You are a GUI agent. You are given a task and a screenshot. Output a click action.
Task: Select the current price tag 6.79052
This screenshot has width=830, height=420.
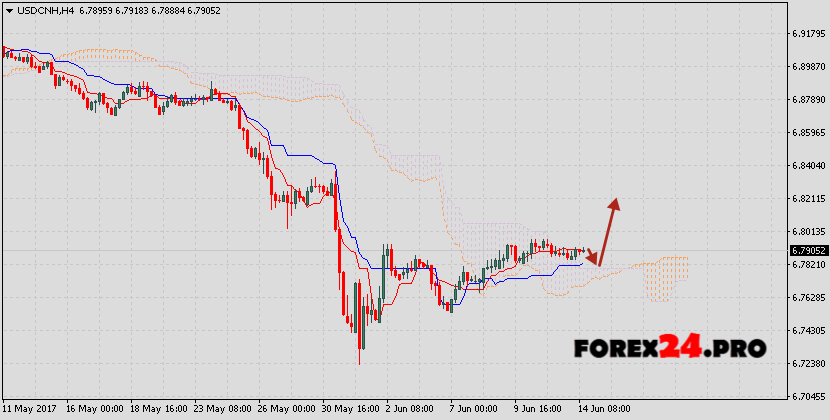point(807,250)
